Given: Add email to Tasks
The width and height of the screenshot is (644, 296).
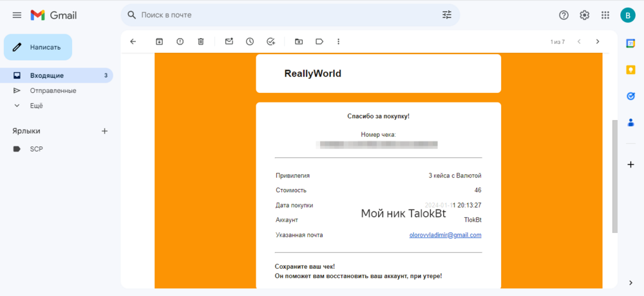Looking at the screenshot, I should coord(270,41).
